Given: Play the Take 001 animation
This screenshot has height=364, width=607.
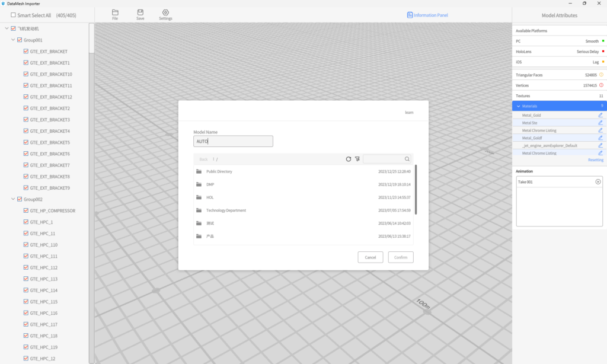Looking at the screenshot, I should [598, 181].
